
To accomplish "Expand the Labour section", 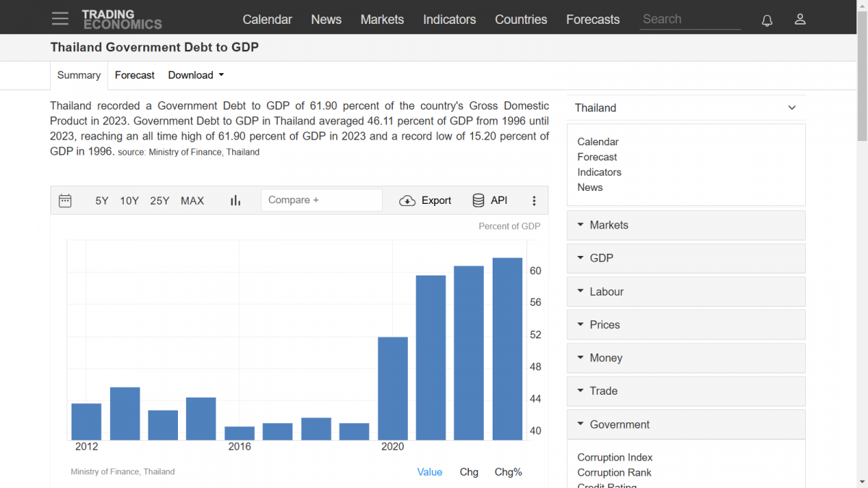I will point(686,291).
